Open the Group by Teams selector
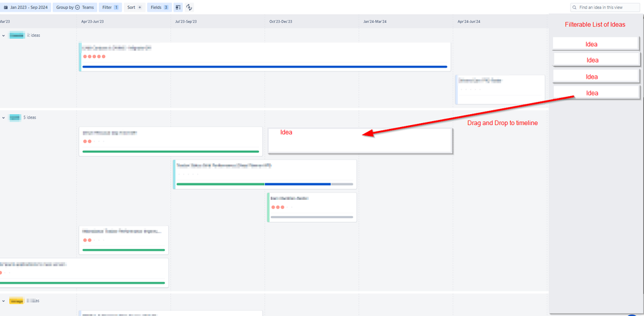Viewport: 644px width, 316px height. click(75, 7)
